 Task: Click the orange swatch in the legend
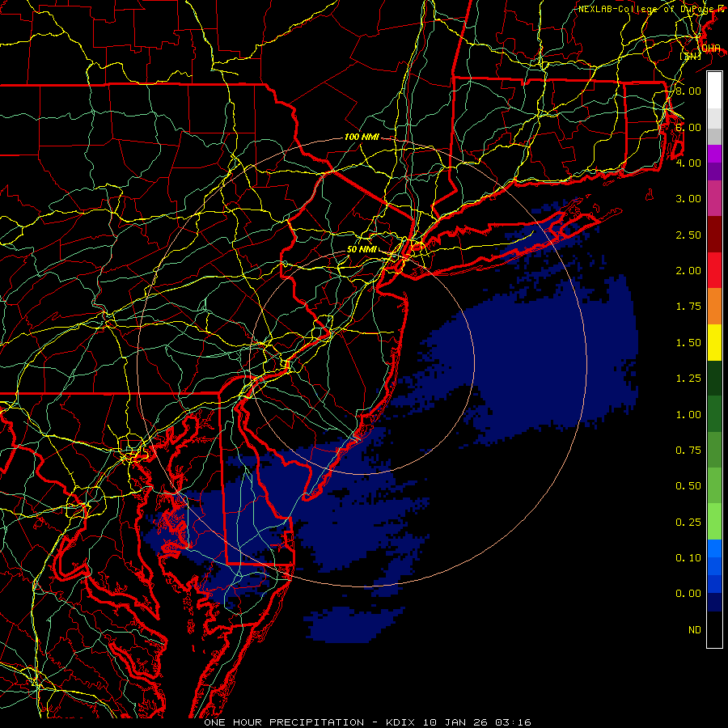point(714,307)
